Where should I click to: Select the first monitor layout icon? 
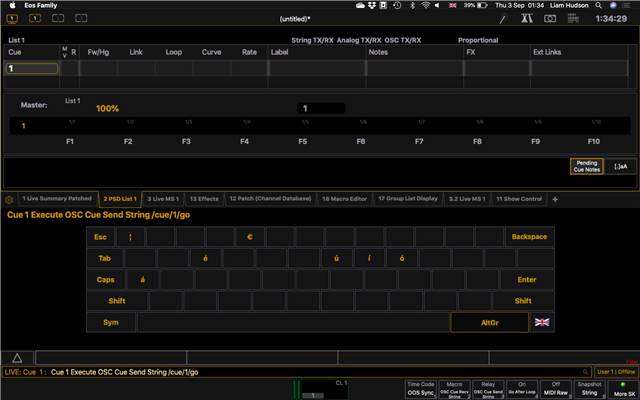pos(12,18)
